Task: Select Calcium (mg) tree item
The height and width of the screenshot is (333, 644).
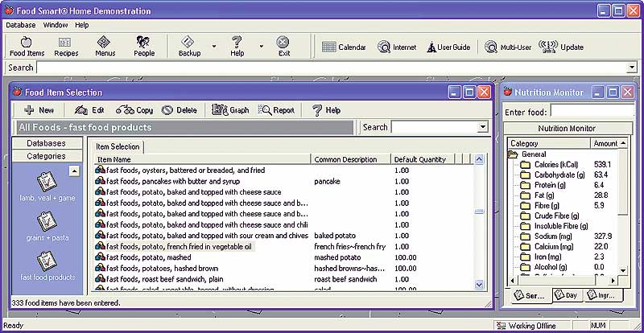Action: (x=553, y=247)
